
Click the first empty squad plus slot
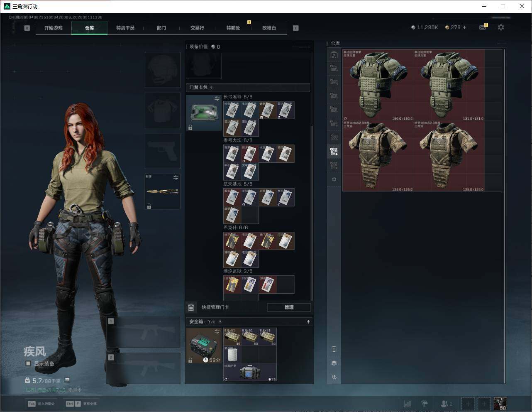(x=468, y=403)
